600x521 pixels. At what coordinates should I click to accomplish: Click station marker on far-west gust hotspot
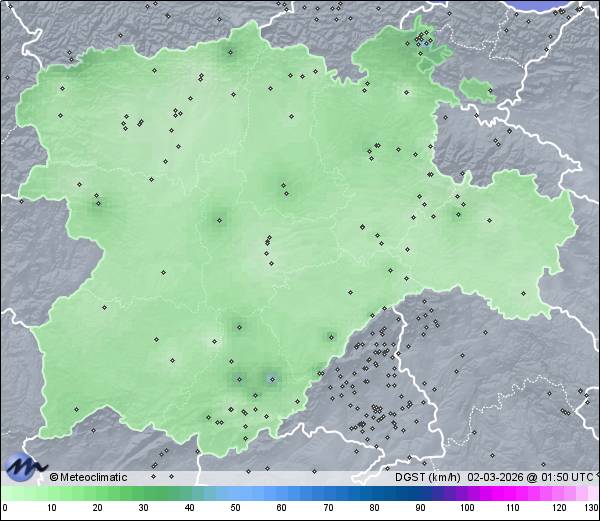(97, 204)
